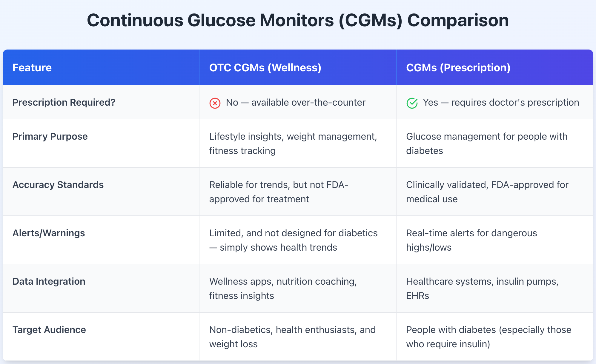Image resolution: width=596 pixels, height=364 pixels.
Task: Select the "Healthcare systems, insulin pumps, EHRs" cell
Action: 482,289
